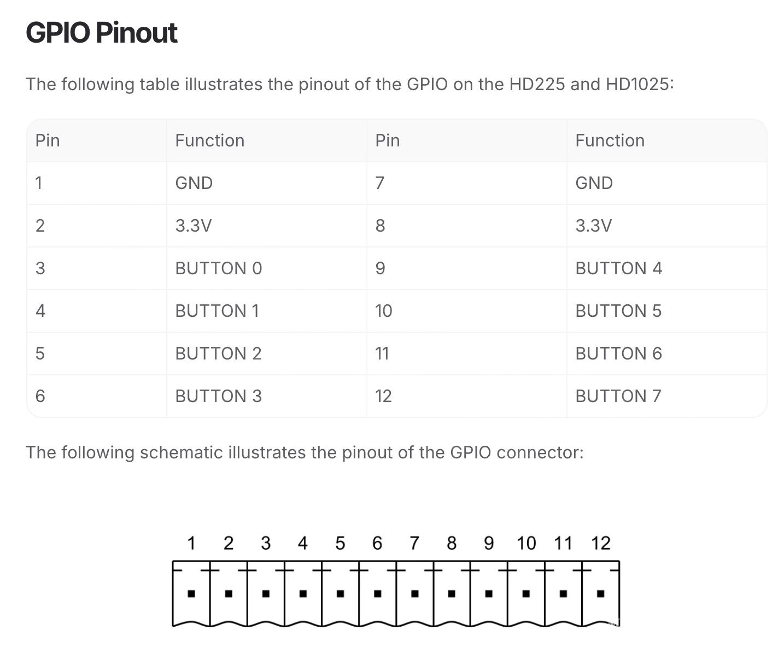
Task: Click the pin 1 contact square in the schematic
Action: coord(191,593)
